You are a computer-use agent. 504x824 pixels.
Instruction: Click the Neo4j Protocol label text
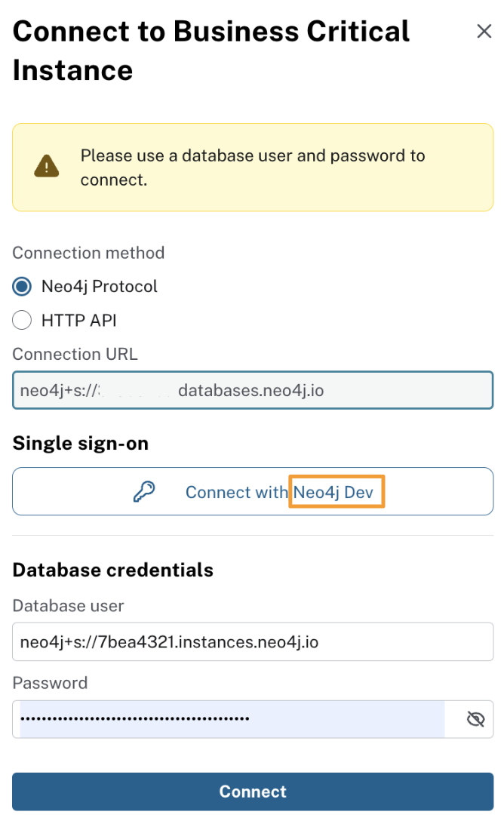tap(100, 287)
